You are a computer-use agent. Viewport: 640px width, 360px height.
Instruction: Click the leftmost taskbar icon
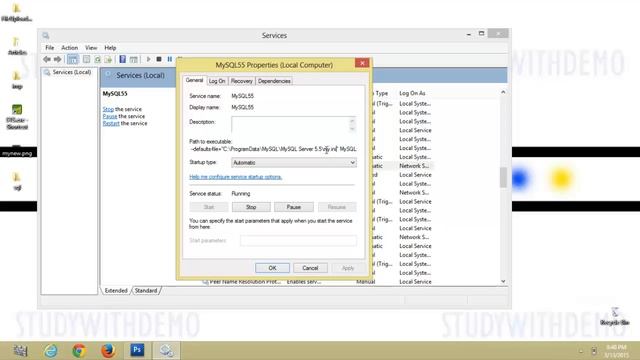click(x=20, y=351)
